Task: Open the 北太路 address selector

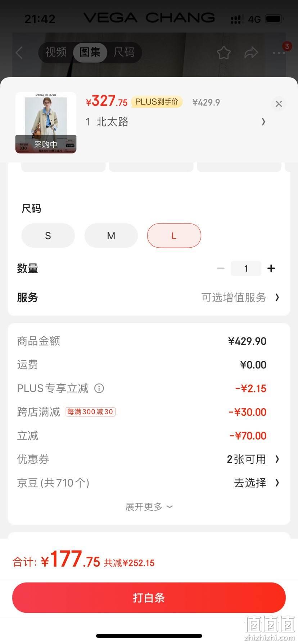Action: (176, 122)
